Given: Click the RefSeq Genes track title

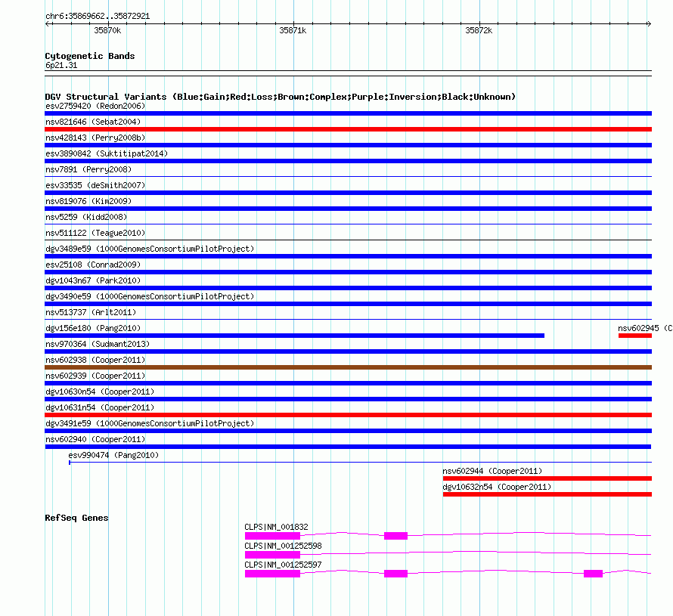Looking at the screenshot, I should 76,518.
